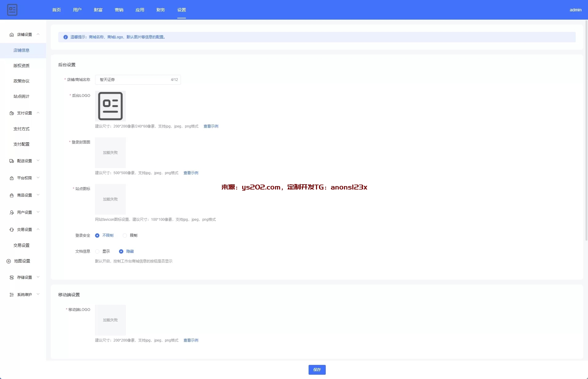Expand the 存储设置 sidebar chevron
588x379 pixels.
point(38,277)
